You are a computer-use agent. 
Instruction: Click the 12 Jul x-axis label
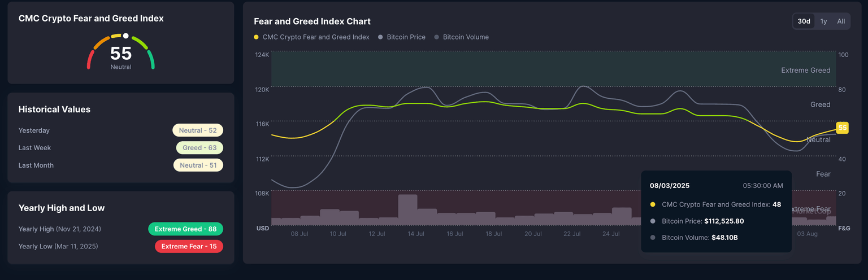click(377, 234)
